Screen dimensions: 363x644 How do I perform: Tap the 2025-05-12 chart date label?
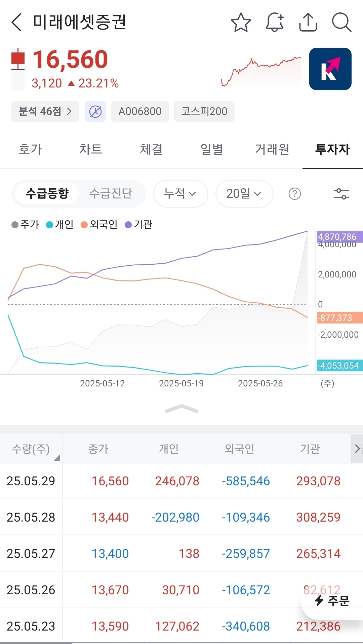coord(103,383)
